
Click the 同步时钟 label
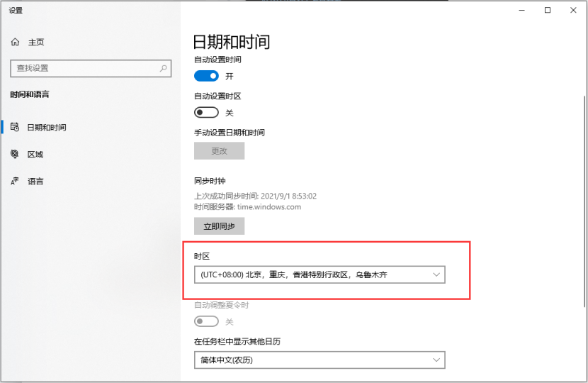[x=210, y=181]
